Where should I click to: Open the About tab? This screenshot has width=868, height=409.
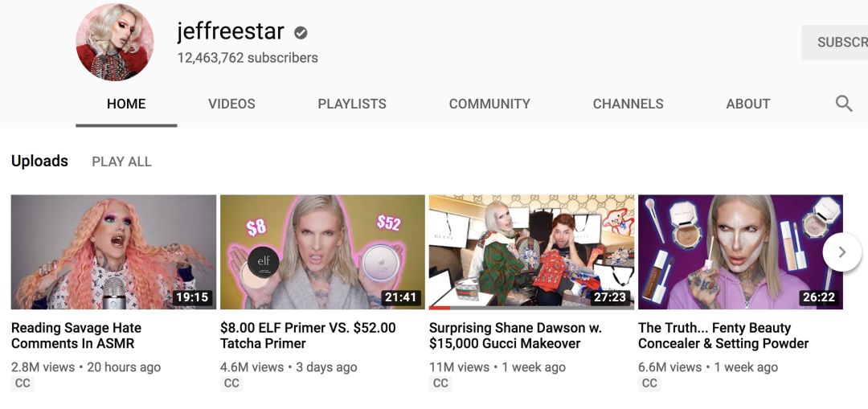748,104
